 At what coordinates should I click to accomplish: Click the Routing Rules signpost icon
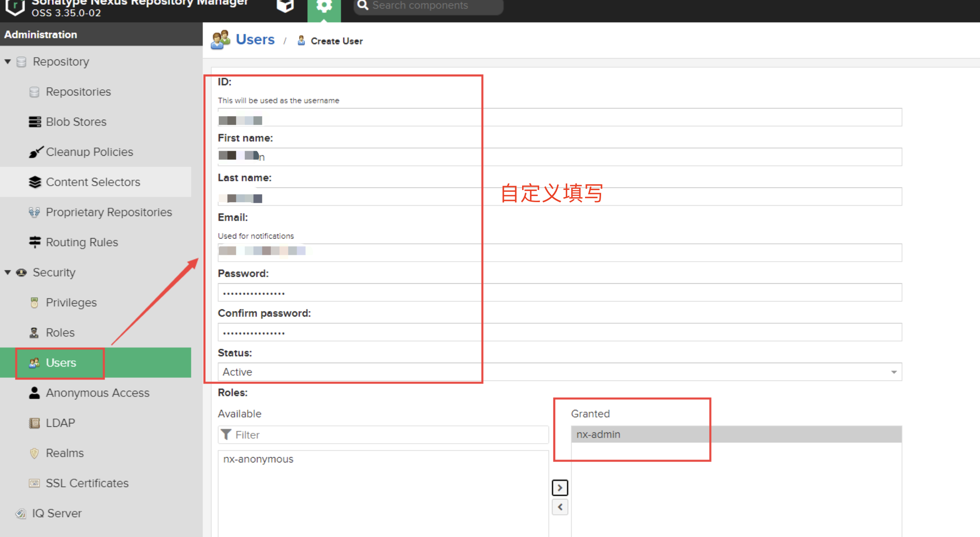click(35, 242)
